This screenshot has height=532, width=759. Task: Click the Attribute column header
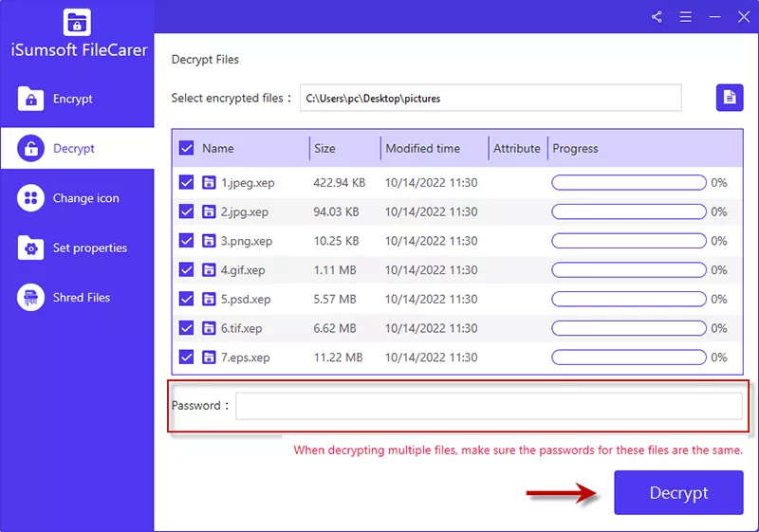click(x=517, y=149)
